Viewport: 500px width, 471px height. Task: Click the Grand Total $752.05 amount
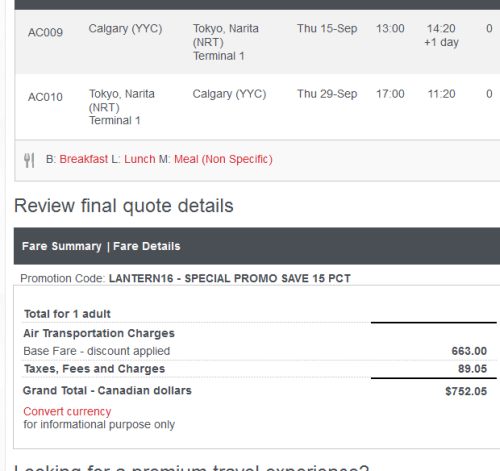[466, 391]
